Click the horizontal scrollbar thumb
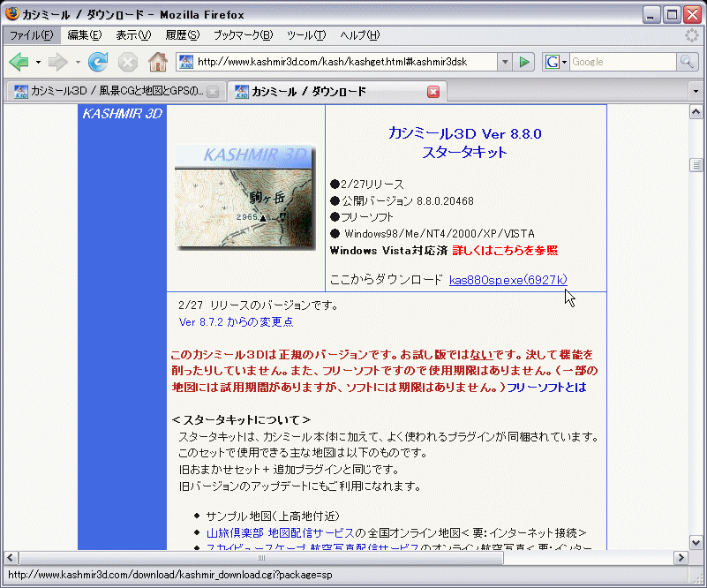Viewport: 707px width, 588px height. [x=261, y=558]
